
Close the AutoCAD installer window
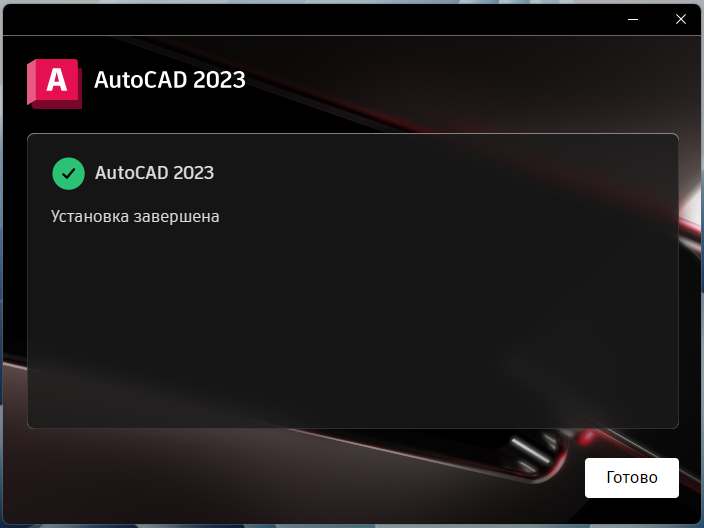(681, 19)
